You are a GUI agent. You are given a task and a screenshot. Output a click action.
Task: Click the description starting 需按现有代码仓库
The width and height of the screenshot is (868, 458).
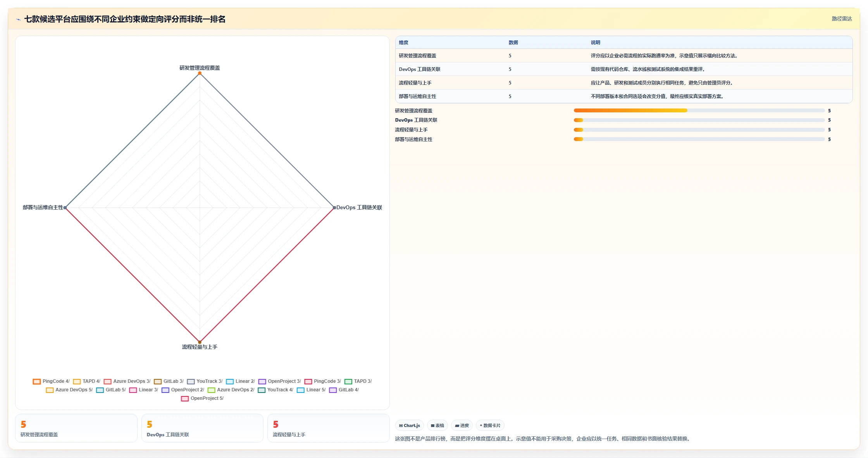[649, 69]
